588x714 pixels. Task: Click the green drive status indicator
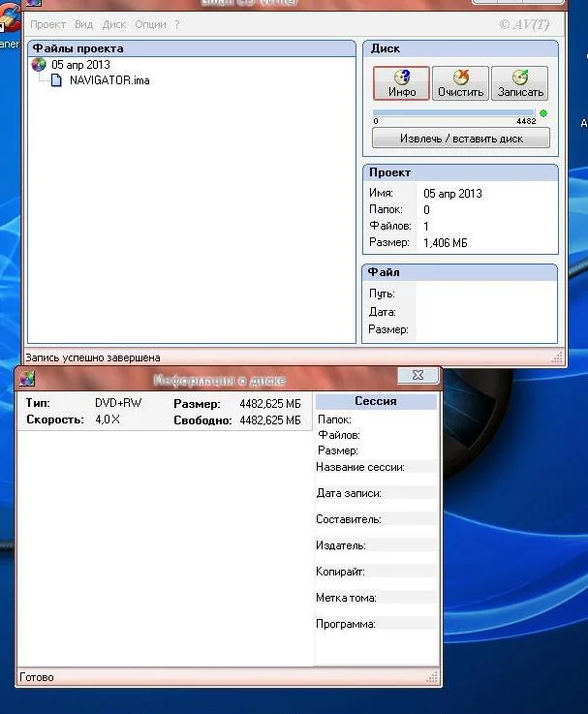(543, 113)
